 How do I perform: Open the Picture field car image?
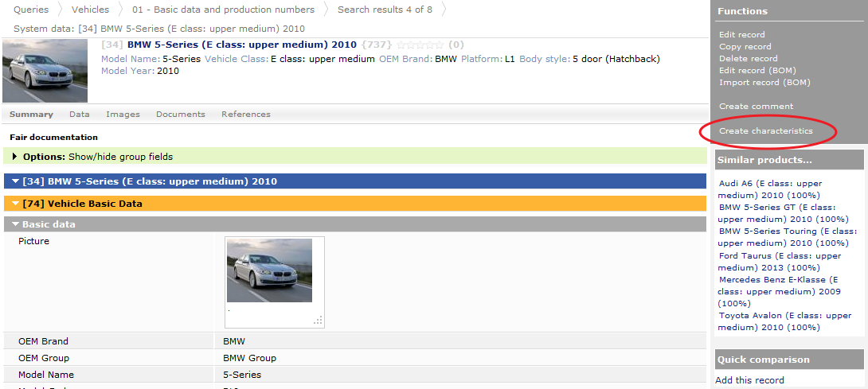click(270, 270)
